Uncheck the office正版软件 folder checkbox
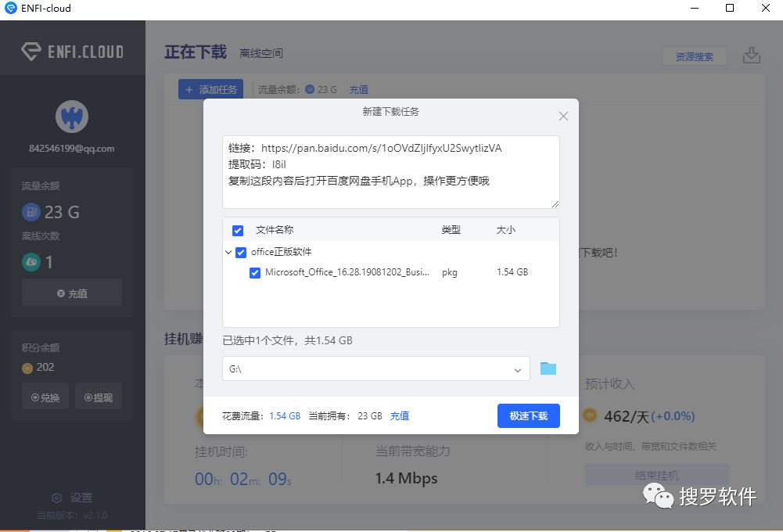The image size is (783, 532). pyautogui.click(x=241, y=252)
